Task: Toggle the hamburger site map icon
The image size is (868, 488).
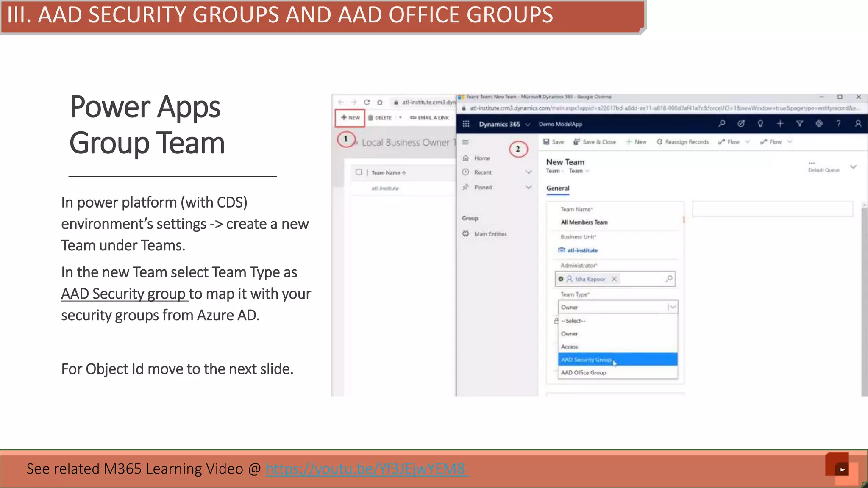Action: tap(465, 142)
